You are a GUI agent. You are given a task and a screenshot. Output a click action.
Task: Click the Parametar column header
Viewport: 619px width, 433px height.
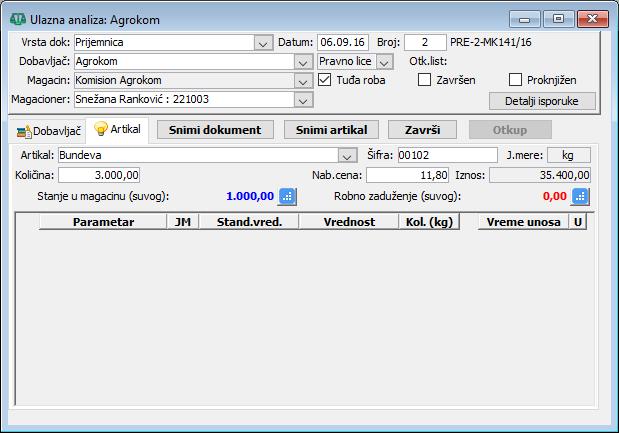tap(103, 222)
